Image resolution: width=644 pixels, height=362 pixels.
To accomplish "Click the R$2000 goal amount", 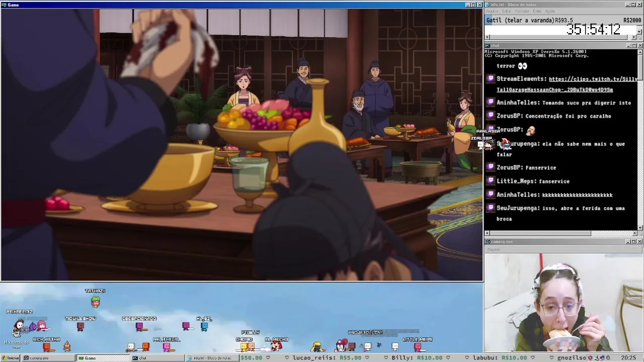I will click(x=632, y=21).
